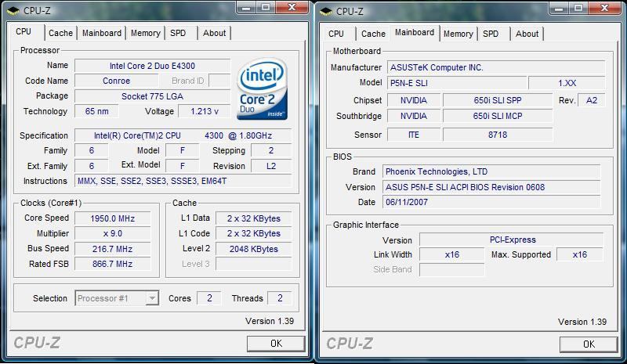Image resolution: width=627 pixels, height=364 pixels.
Task: Click the model revision field '1.XX'
Action: [x=567, y=83]
